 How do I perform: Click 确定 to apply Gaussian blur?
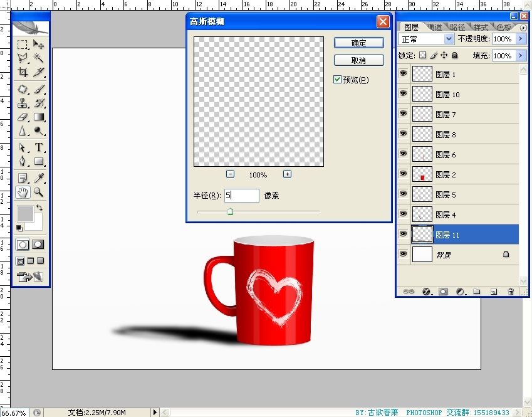click(358, 43)
